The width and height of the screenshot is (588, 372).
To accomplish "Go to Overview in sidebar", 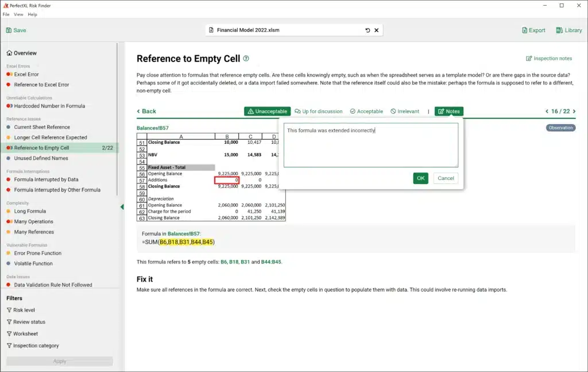I will [x=21, y=53].
